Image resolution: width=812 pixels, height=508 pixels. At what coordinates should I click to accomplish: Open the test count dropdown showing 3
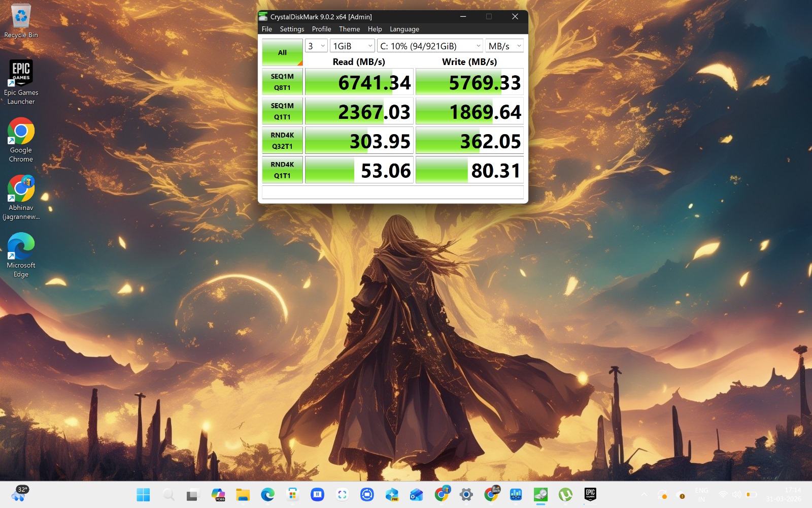[x=316, y=46]
